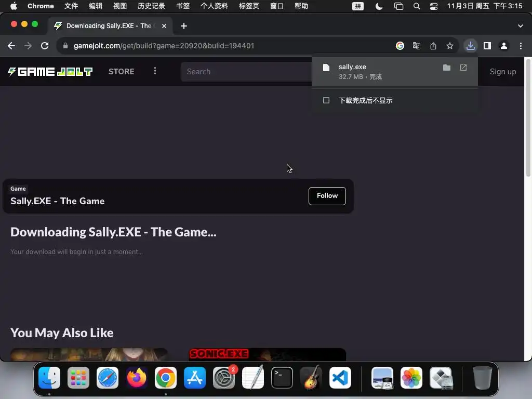Viewport: 532px width, 399px height.
Task: Open Finder from the Dock
Action: tap(49, 378)
